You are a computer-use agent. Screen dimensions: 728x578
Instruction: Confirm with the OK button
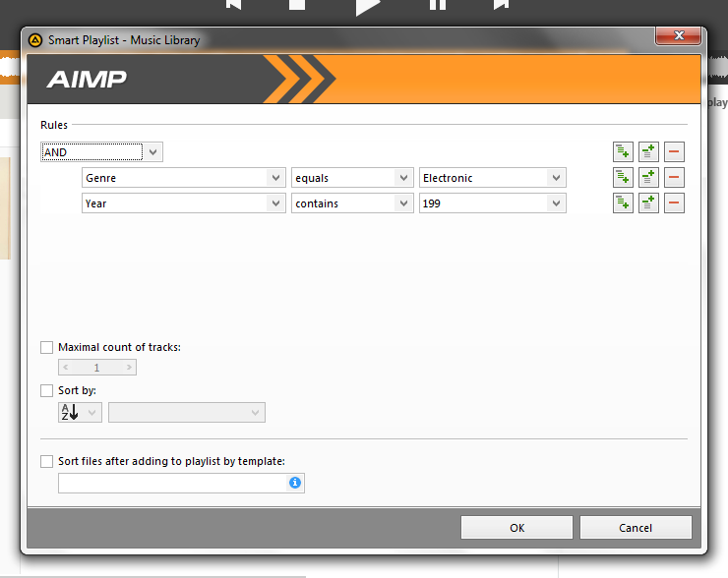[516, 528]
